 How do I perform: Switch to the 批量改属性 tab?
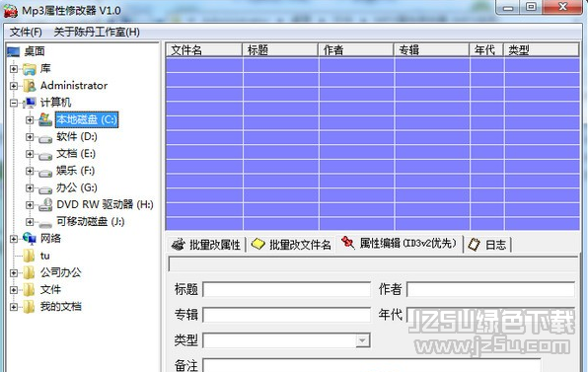206,245
